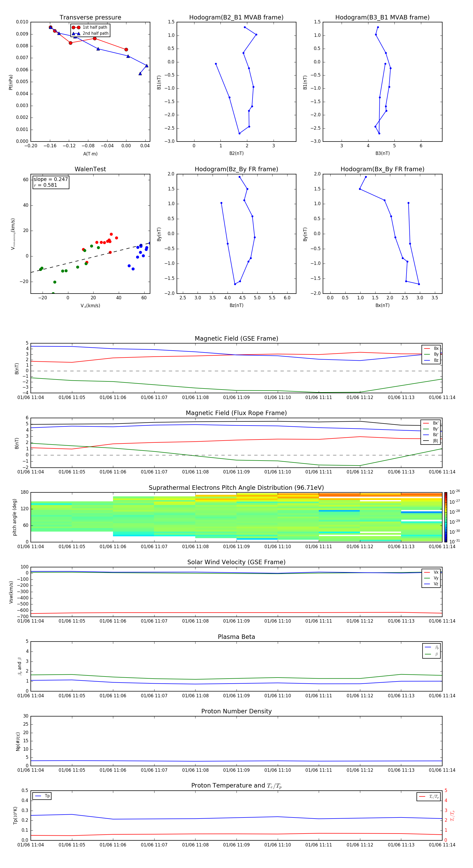Click the "V_A(km/s)" x-axis label
473x868 pixels.
pos(90,306)
